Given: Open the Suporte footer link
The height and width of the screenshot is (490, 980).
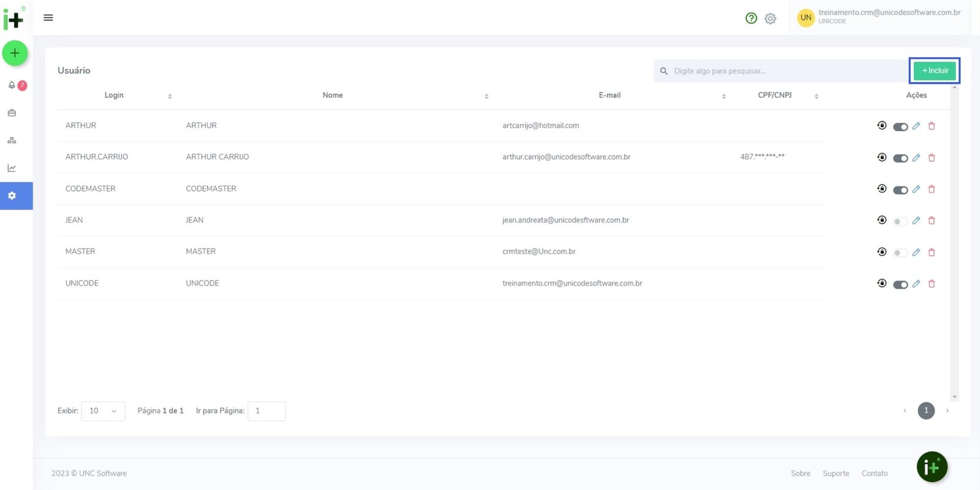Looking at the screenshot, I should click(835, 473).
